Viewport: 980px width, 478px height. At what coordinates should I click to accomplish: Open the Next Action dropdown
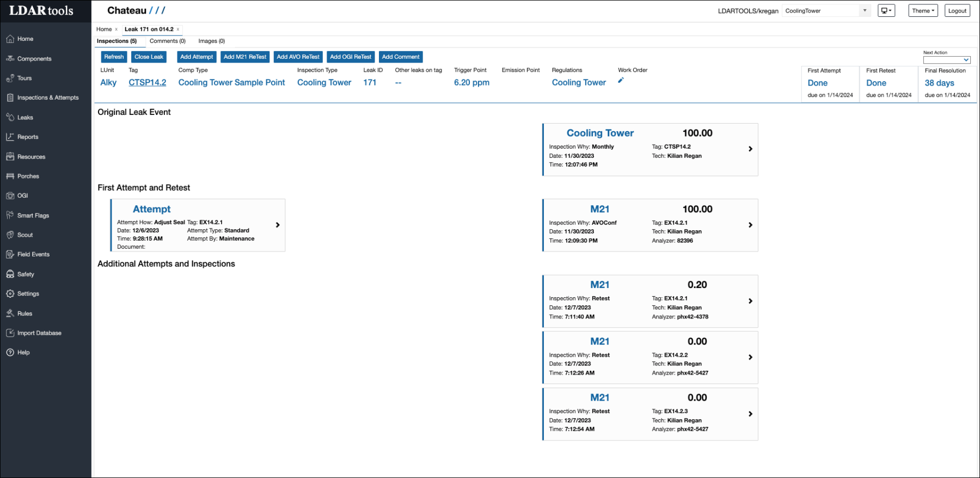click(x=946, y=60)
